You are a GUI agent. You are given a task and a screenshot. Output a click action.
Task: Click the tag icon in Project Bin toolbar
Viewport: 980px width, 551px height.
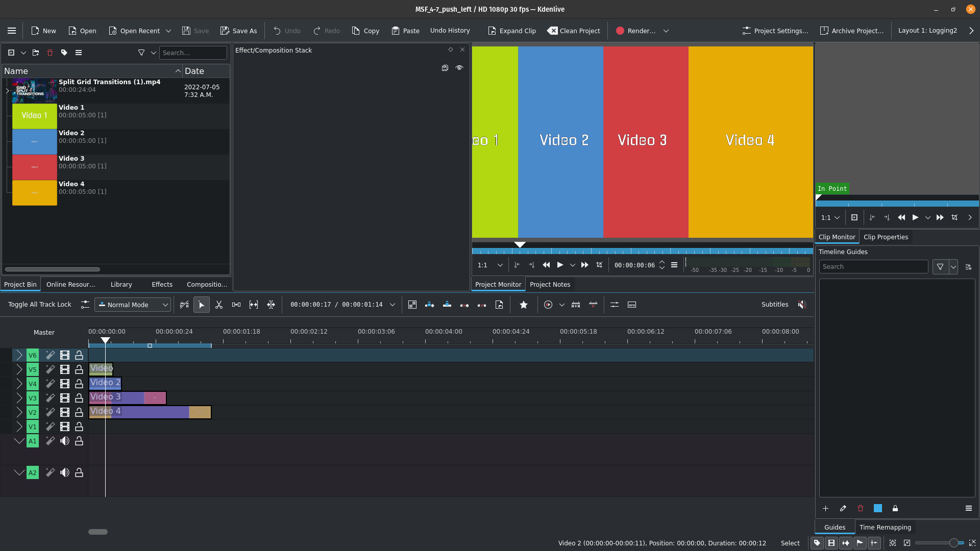(64, 53)
